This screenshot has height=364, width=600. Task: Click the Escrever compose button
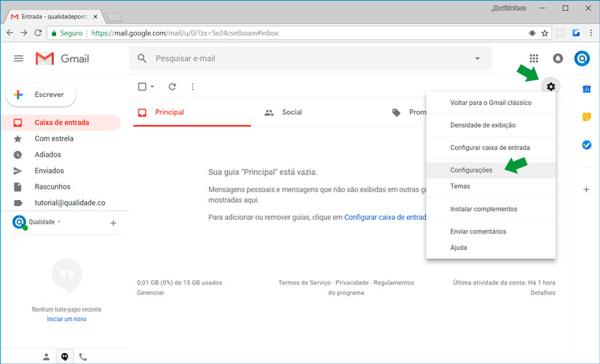tap(41, 95)
